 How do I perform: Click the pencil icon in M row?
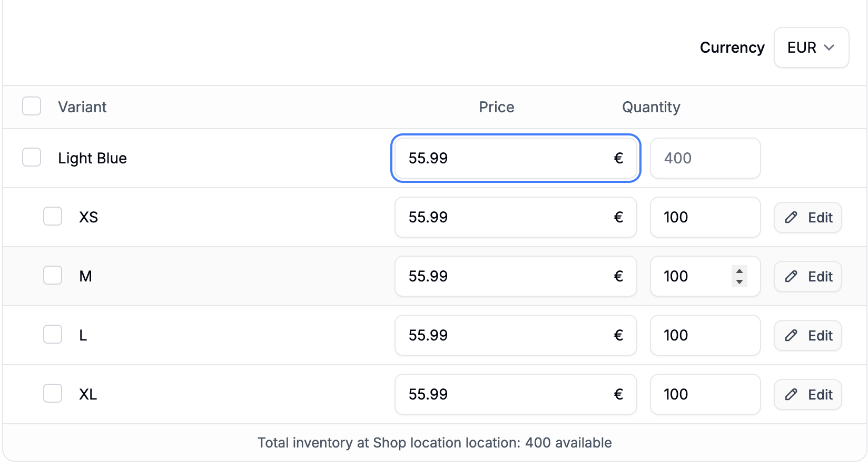pos(791,277)
